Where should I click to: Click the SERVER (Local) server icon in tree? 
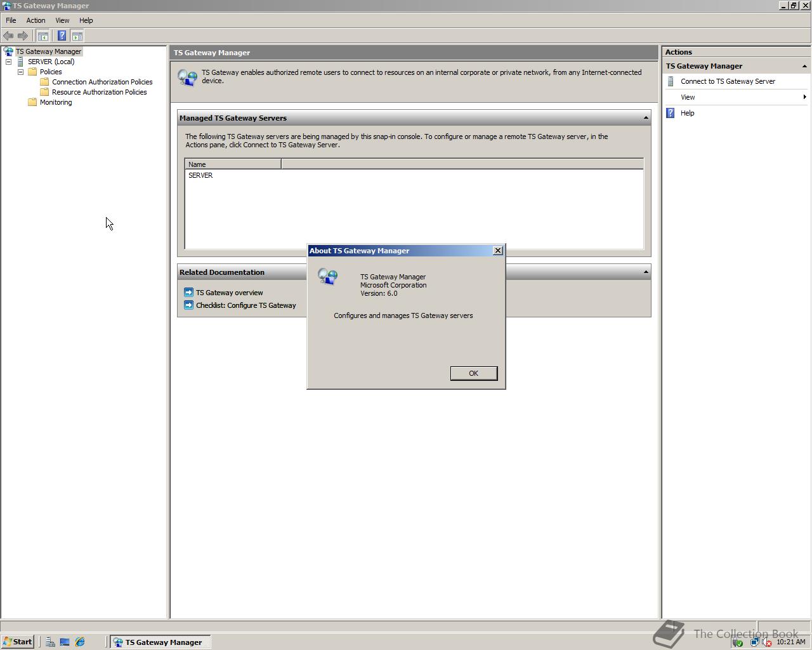(x=20, y=62)
